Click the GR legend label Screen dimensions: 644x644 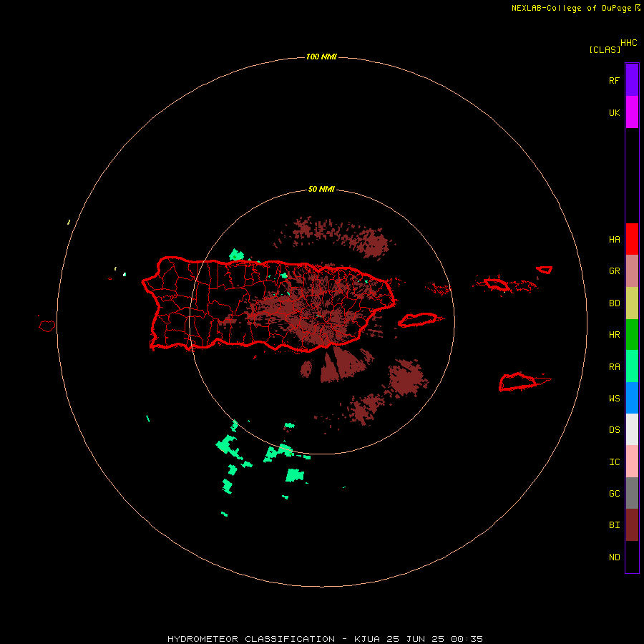pyautogui.click(x=614, y=271)
